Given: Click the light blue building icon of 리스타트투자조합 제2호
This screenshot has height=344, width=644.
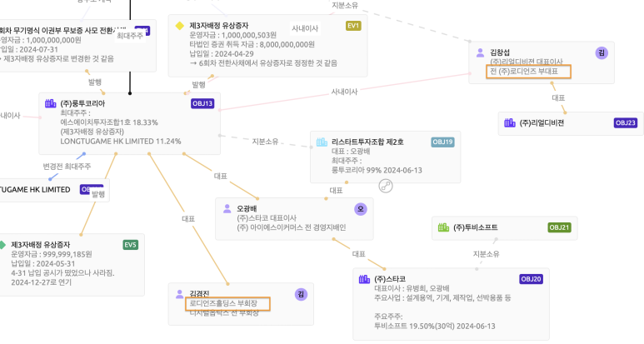Looking at the screenshot, I should (322, 142).
